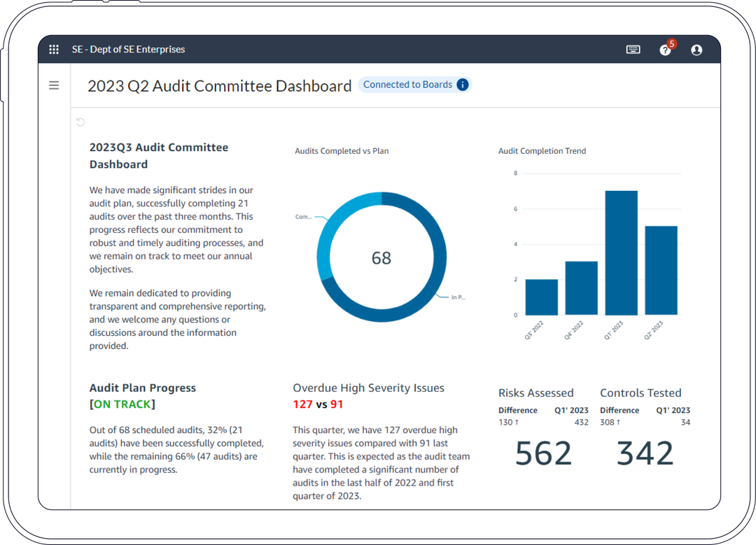756x545 pixels.
Task: Open help with notification badge
Action: tap(666, 50)
